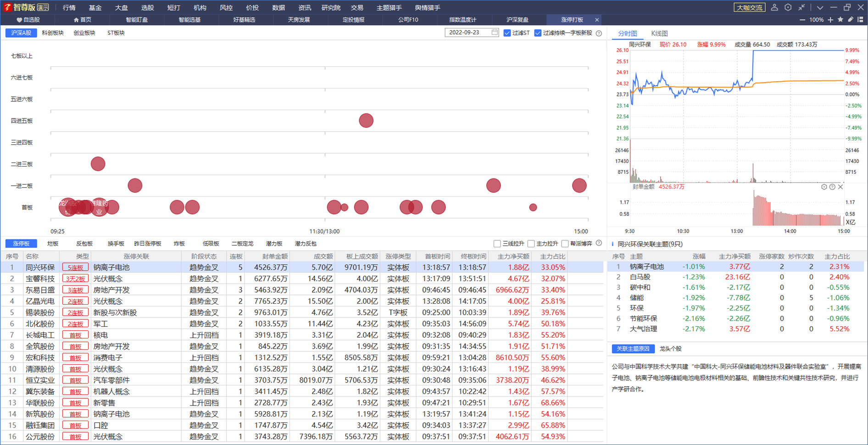The width and height of the screenshot is (868, 445).
Task: Uncheck the 过滤ST checkbox
Action: [507, 33]
